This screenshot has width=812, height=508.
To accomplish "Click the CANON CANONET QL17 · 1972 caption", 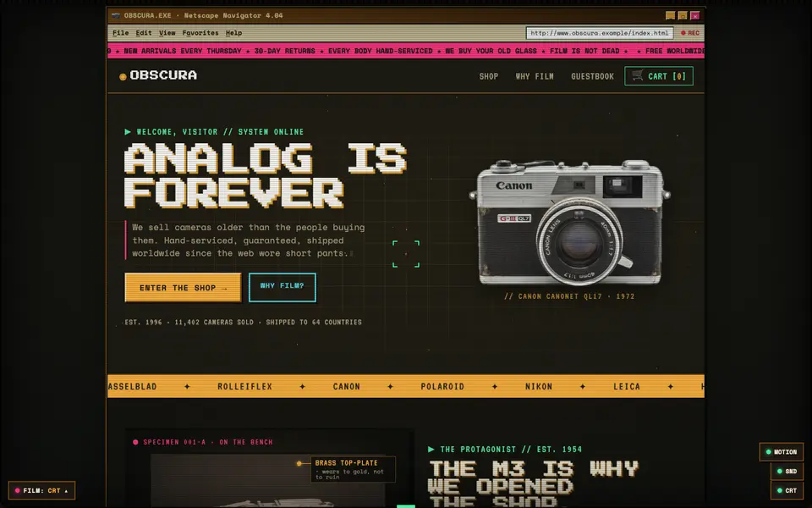I will [x=569, y=296].
